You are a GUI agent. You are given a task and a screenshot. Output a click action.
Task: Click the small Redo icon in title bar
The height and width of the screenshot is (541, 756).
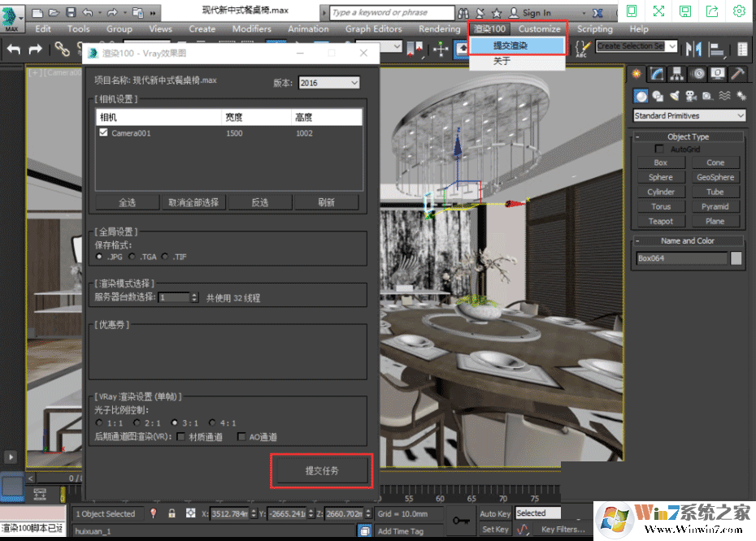pyautogui.click(x=112, y=12)
